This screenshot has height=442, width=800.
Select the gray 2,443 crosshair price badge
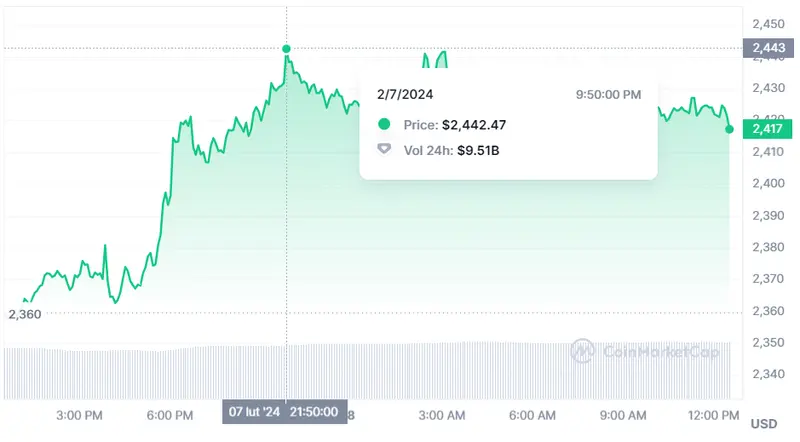[x=767, y=48]
